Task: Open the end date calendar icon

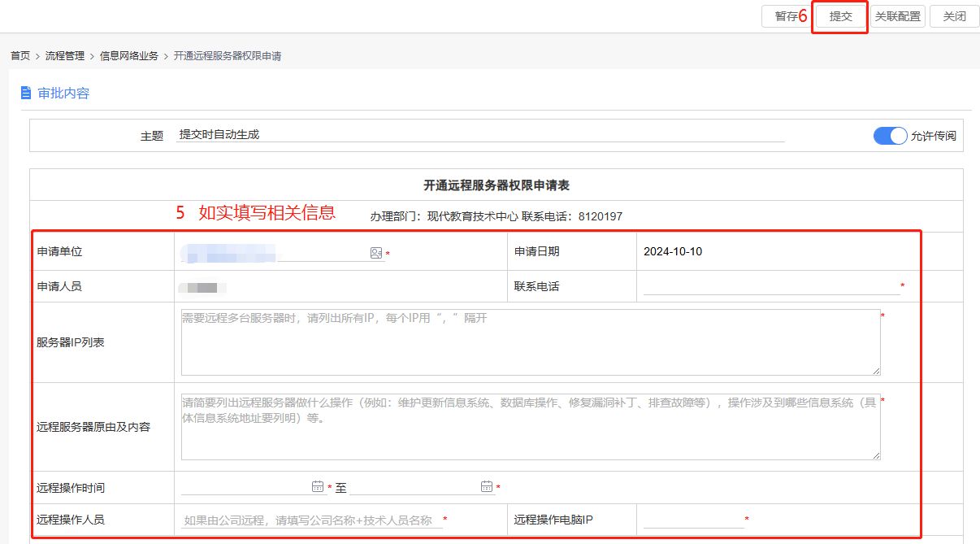Action: (487, 486)
